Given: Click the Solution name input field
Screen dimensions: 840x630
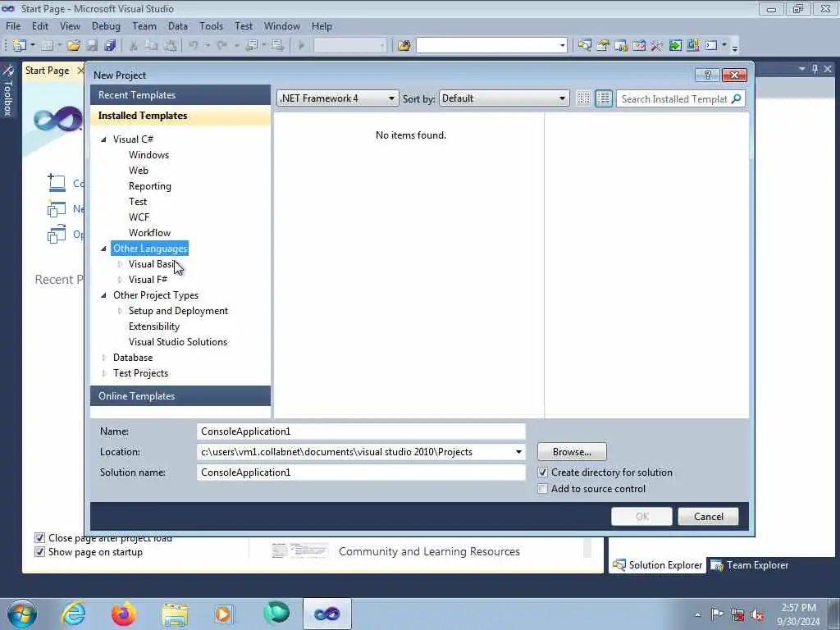Looking at the screenshot, I should pos(361,472).
